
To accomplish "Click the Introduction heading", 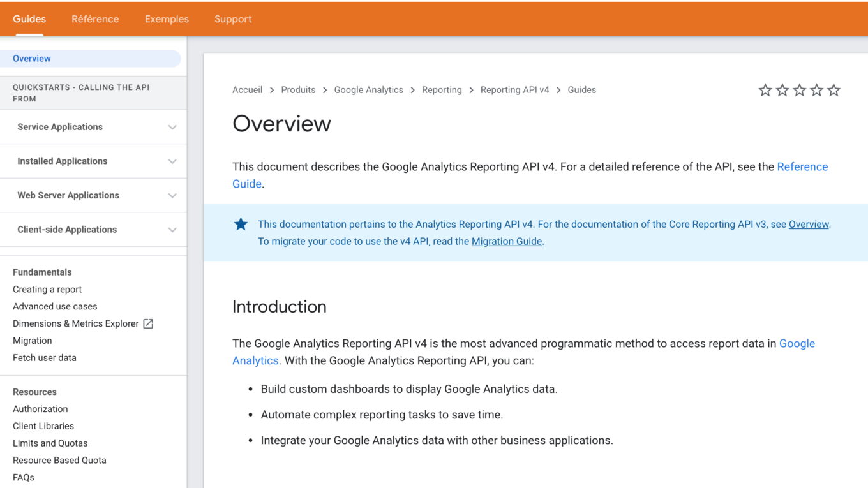I will 280,307.
